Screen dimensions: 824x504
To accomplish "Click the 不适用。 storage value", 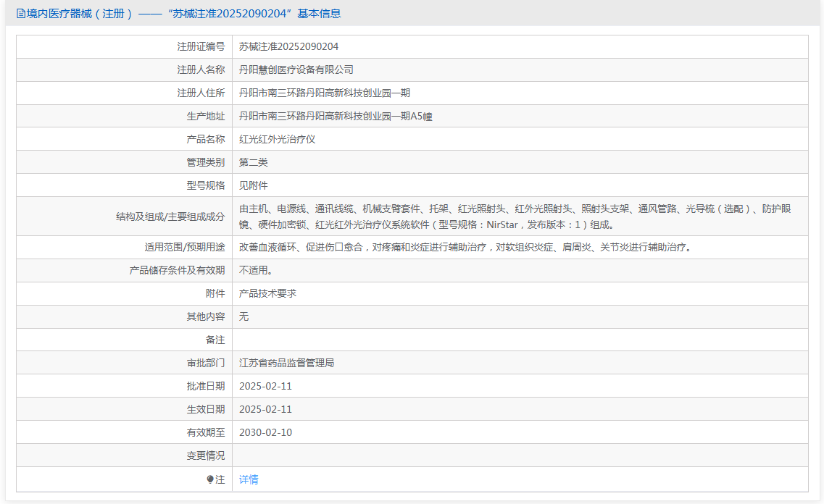I will tap(255, 270).
